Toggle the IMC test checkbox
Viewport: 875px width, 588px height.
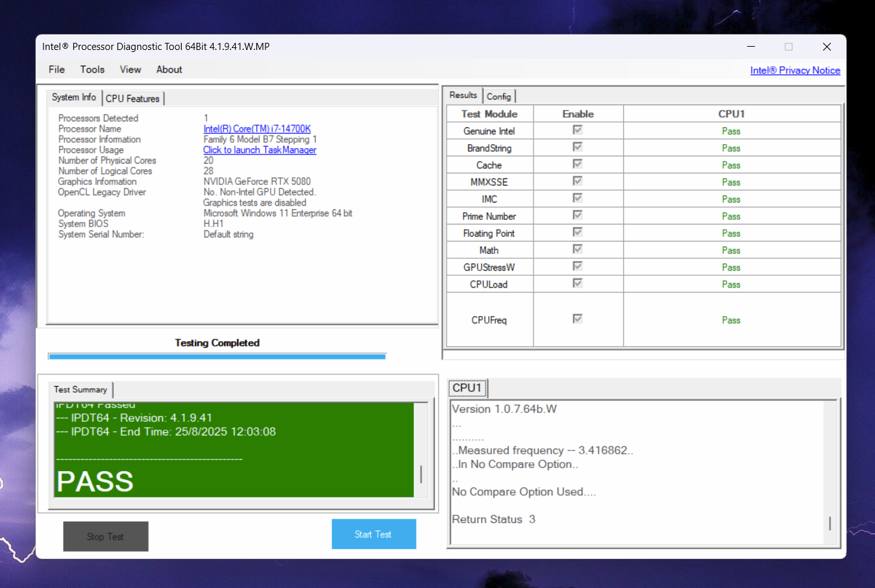click(x=578, y=198)
